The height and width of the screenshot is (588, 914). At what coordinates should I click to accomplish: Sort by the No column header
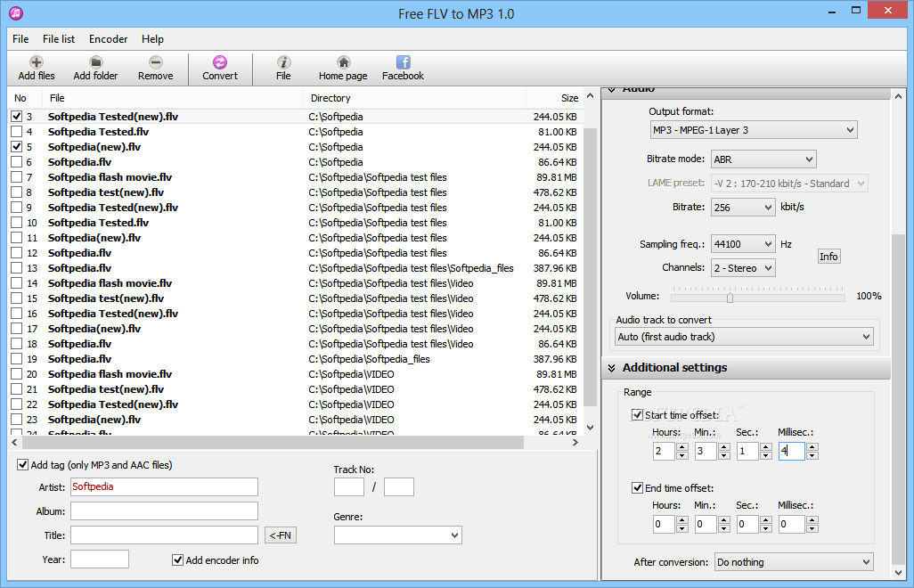click(26, 98)
